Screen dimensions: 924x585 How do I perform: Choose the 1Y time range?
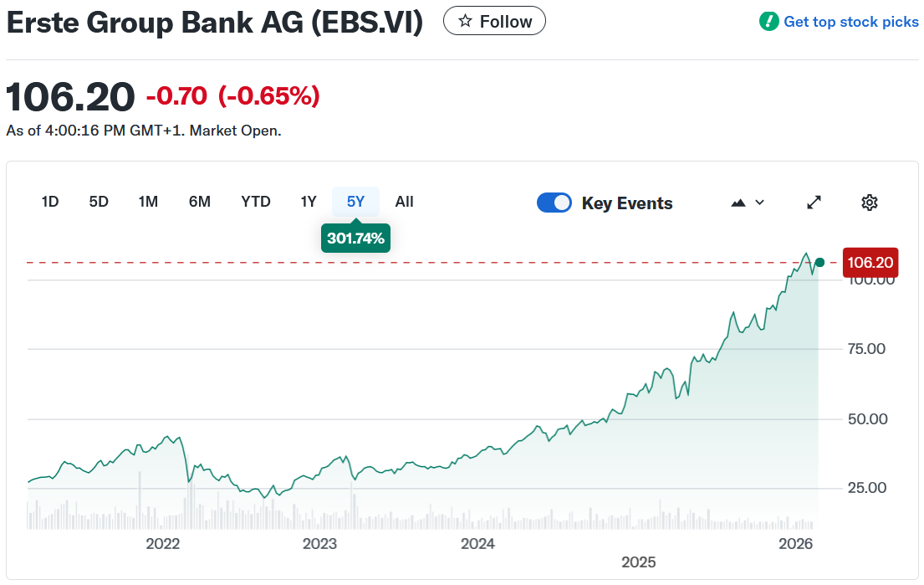pos(309,202)
